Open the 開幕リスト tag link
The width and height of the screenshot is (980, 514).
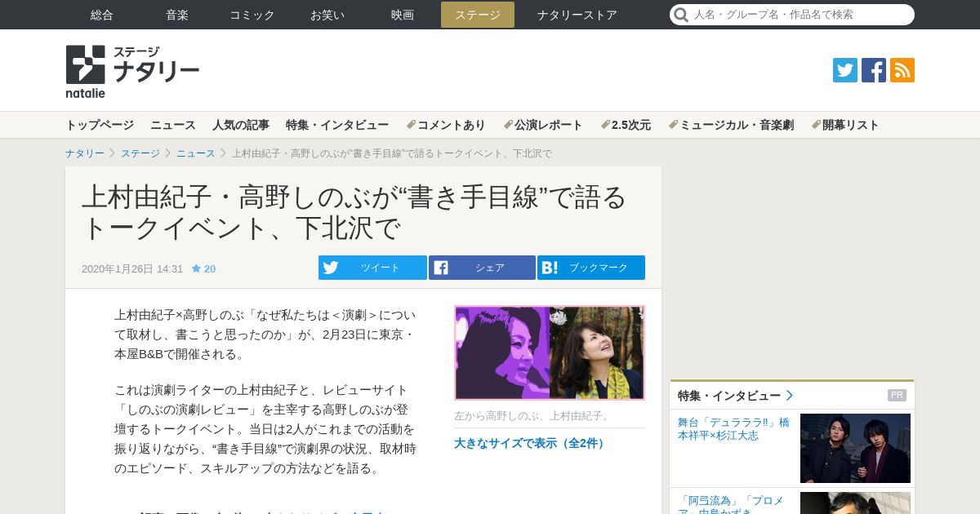pyautogui.click(x=845, y=125)
